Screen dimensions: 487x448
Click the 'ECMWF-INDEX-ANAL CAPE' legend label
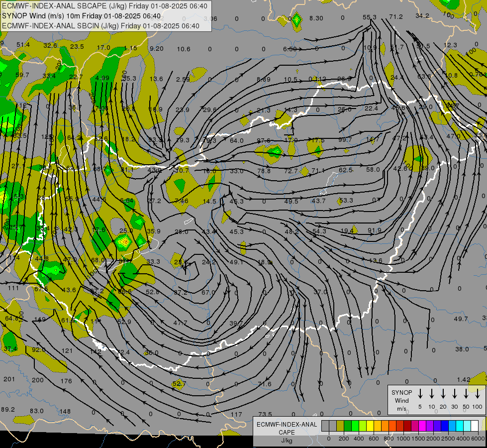[x=287, y=429]
